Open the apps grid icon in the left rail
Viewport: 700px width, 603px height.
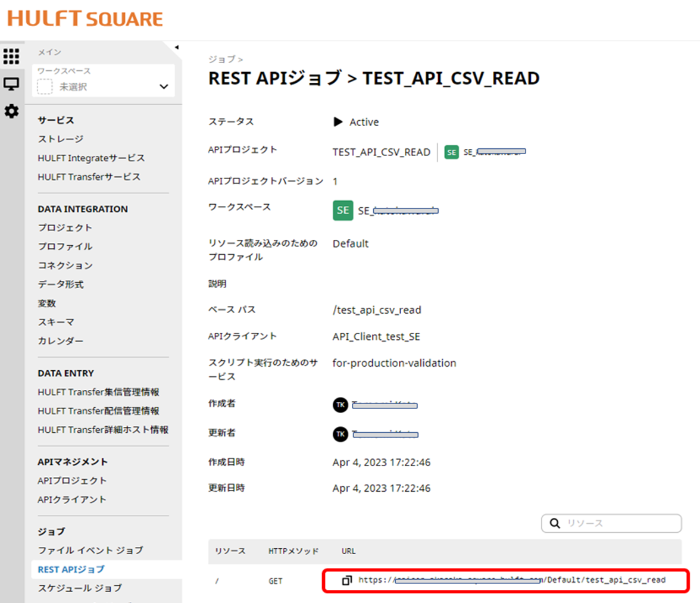coord(11,56)
